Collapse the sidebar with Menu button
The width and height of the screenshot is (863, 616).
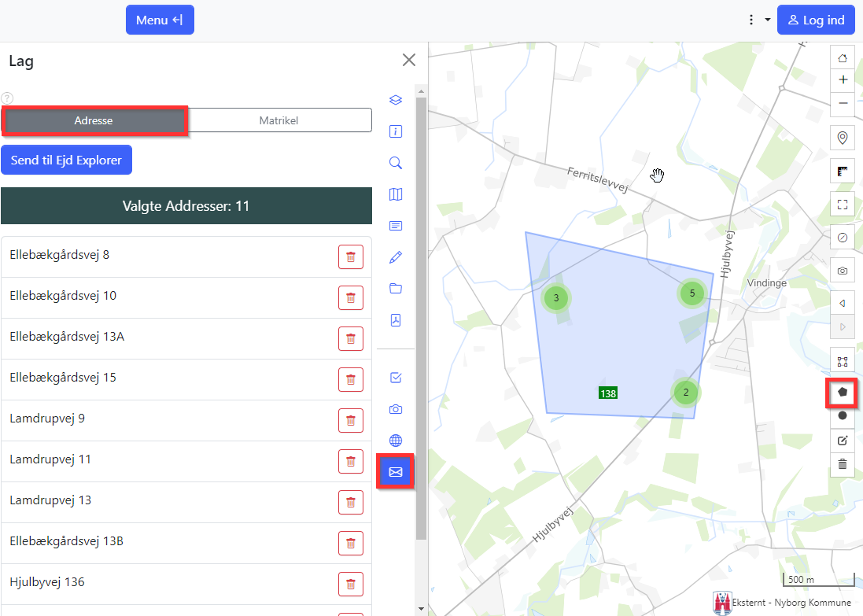160,20
